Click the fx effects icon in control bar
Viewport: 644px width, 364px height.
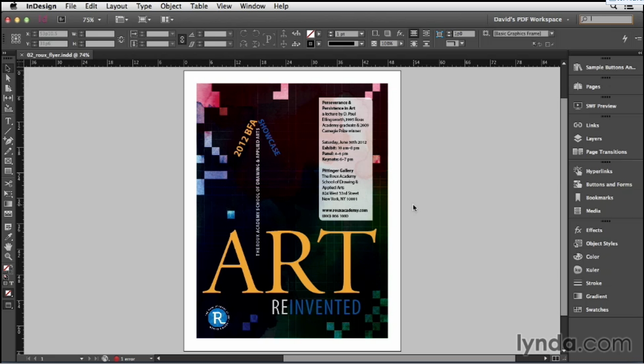click(400, 33)
